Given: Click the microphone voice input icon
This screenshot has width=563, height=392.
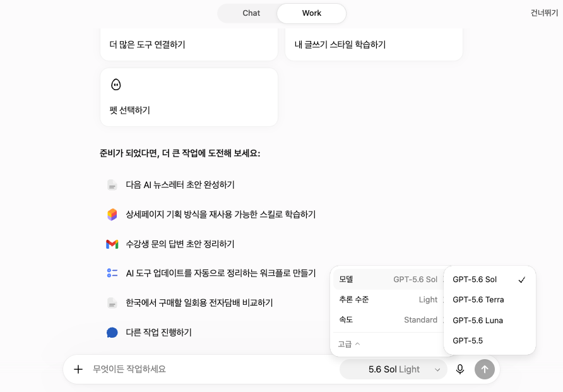Looking at the screenshot, I should pos(460,369).
